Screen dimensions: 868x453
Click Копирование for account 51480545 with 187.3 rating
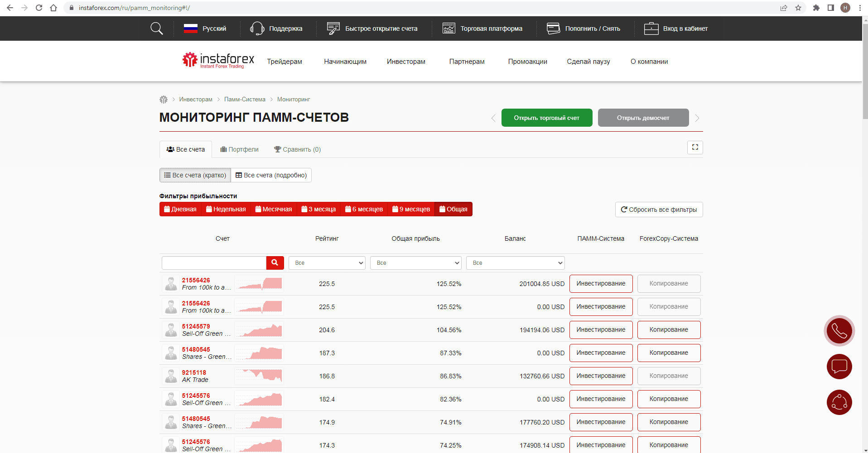pos(669,353)
